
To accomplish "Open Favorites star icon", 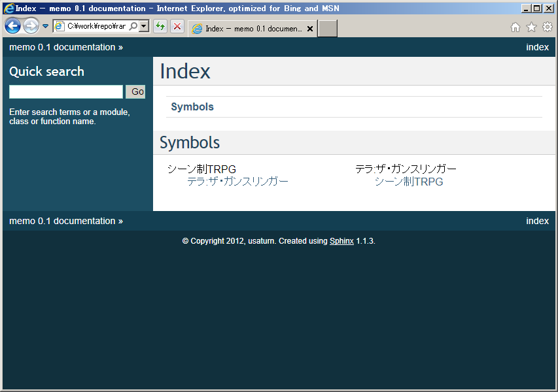I will coord(531,27).
